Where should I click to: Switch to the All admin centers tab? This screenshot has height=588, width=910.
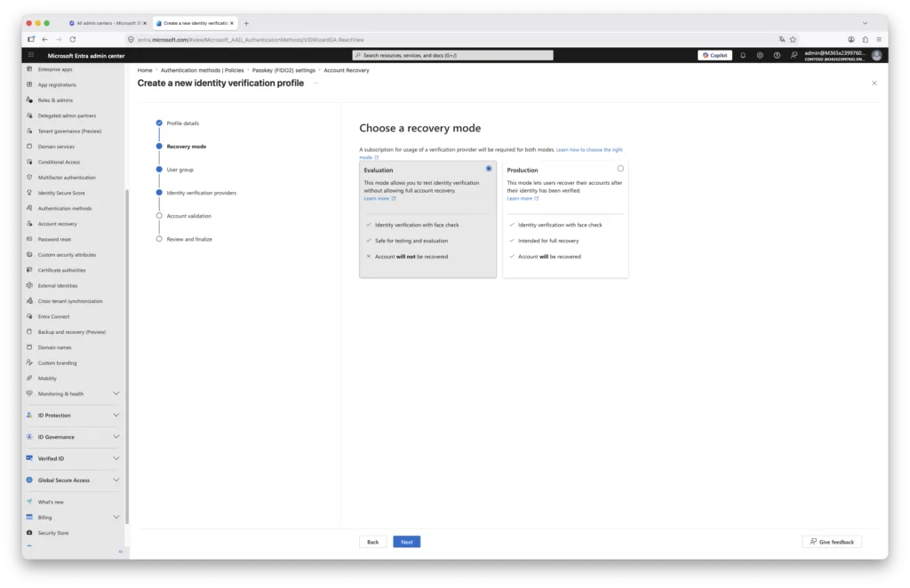click(x=108, y=23)
